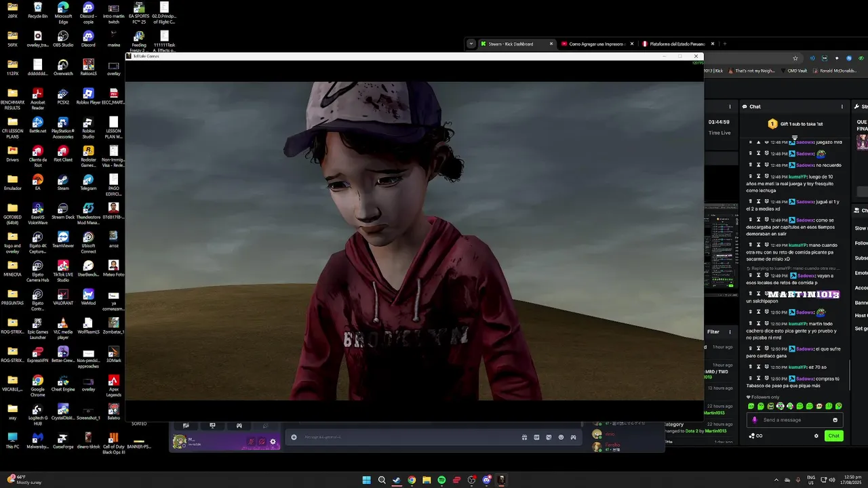
Task: Open Stream Deck shortcut
Action: tap(63, 211)
